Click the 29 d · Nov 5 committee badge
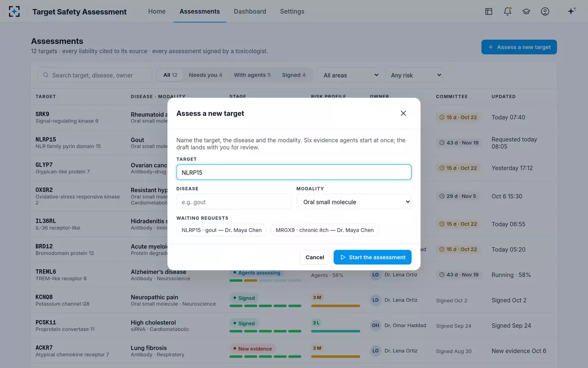 pyautogui.click(x=457, y=196)
